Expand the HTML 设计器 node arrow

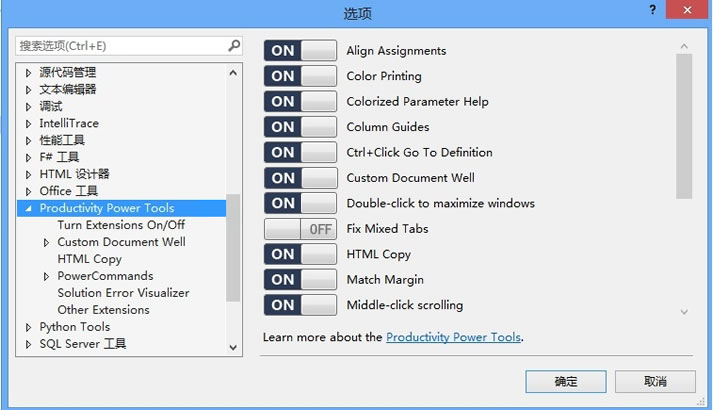(28, 175)
